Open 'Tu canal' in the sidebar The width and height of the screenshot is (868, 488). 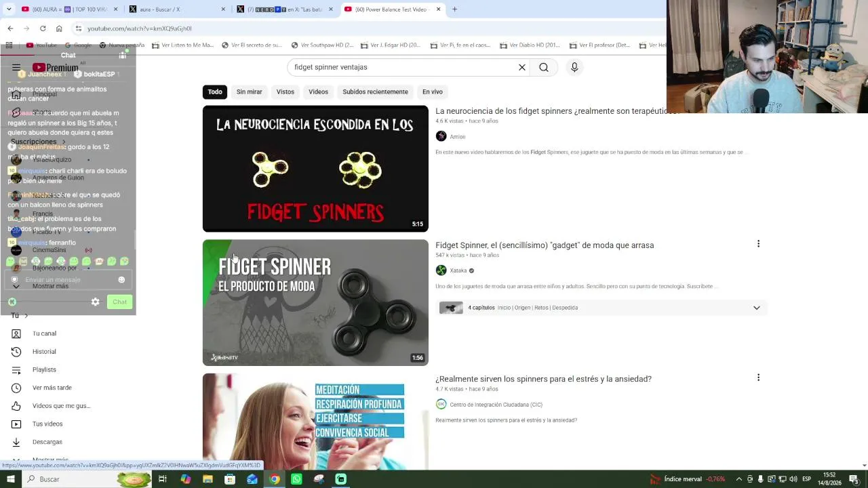point(44,333)
